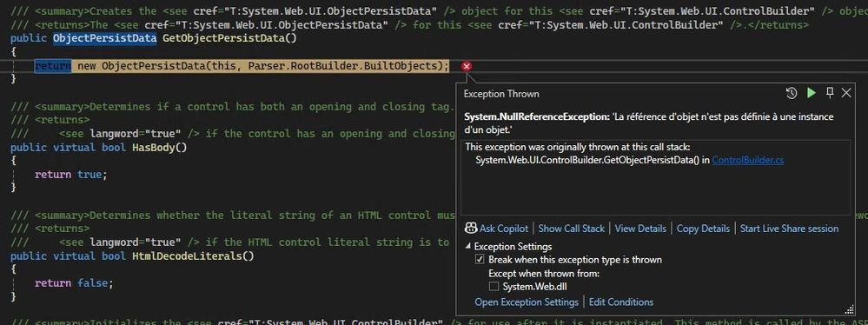Start Live Share session
The height and width of the screenshot is (325, 868).
click(x=790, y=229)
